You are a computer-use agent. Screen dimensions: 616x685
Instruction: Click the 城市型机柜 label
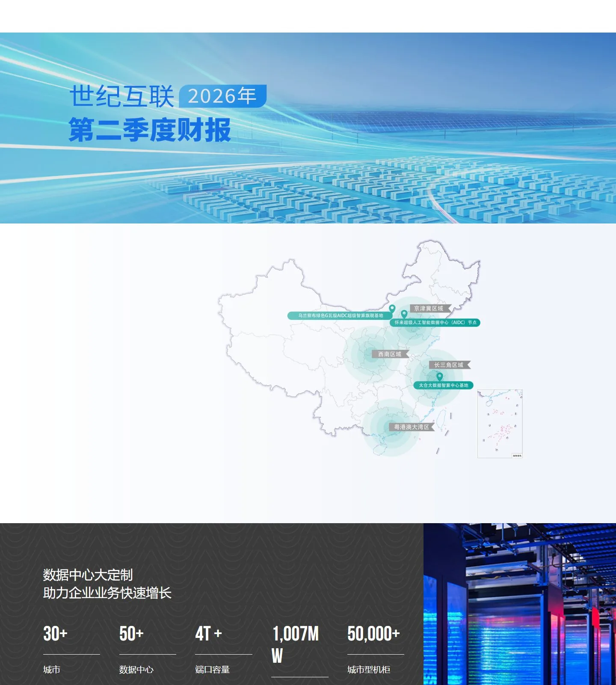point(369,670)
